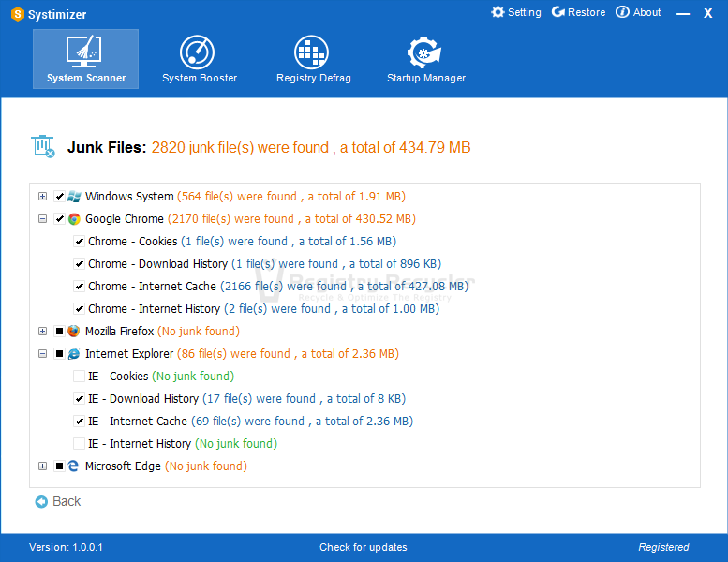Click the Back text link
This screenshot has width=728, height=562.
click(67, 502)
